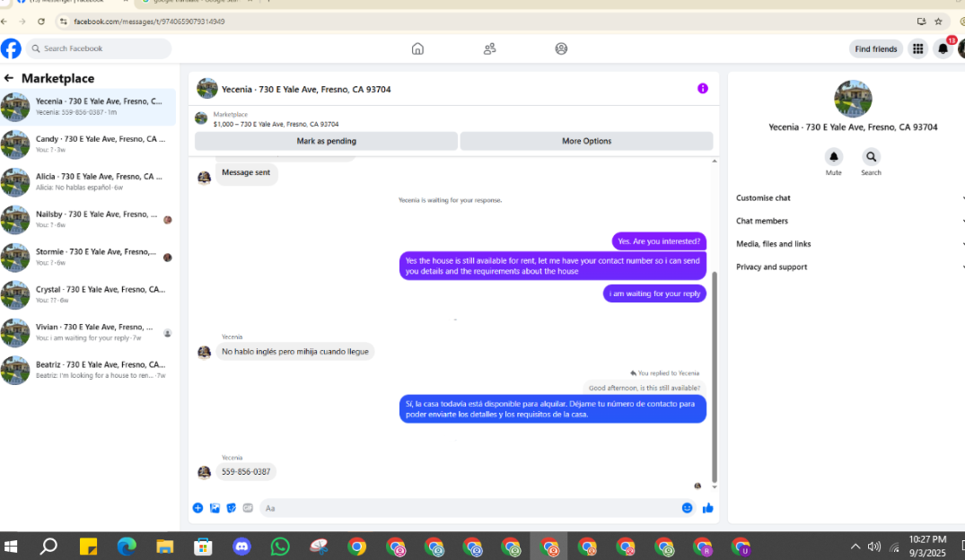Open Crystal conversation in the list

click(88, 294)
